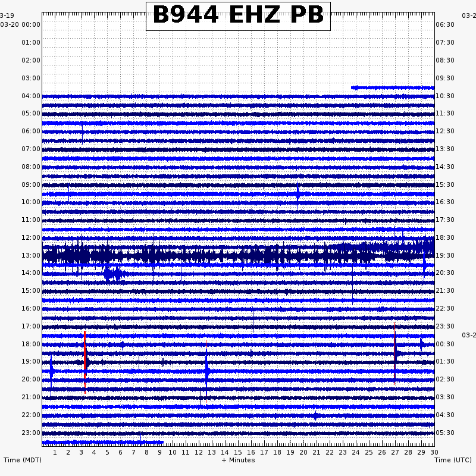This screenshot has height=476, width=476.
Task: Select the 11:30 UTC time label
Action: (x=445, y=113)
